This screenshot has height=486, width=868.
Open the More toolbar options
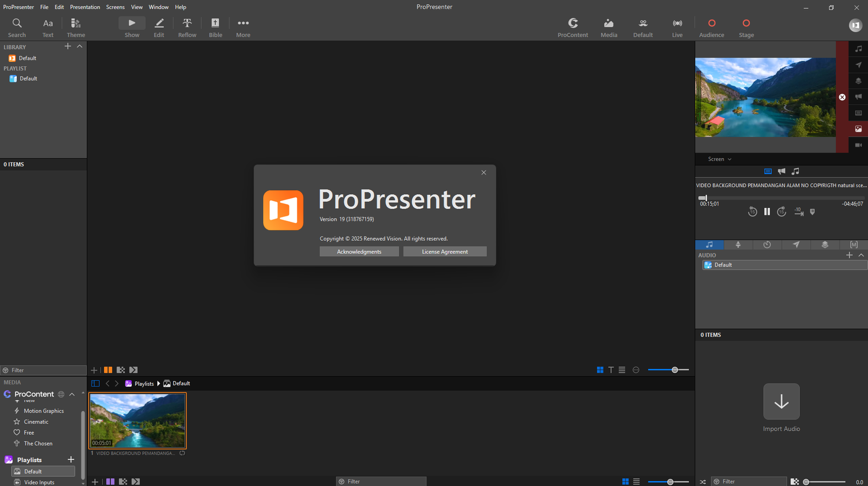coord(243,28)
